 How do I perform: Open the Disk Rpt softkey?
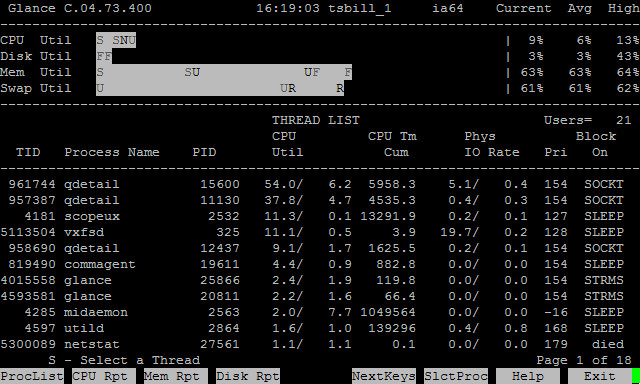click(248, 376)
